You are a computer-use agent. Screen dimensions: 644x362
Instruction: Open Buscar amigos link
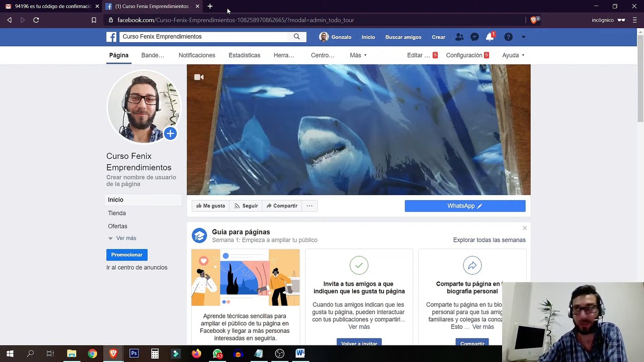403,37
